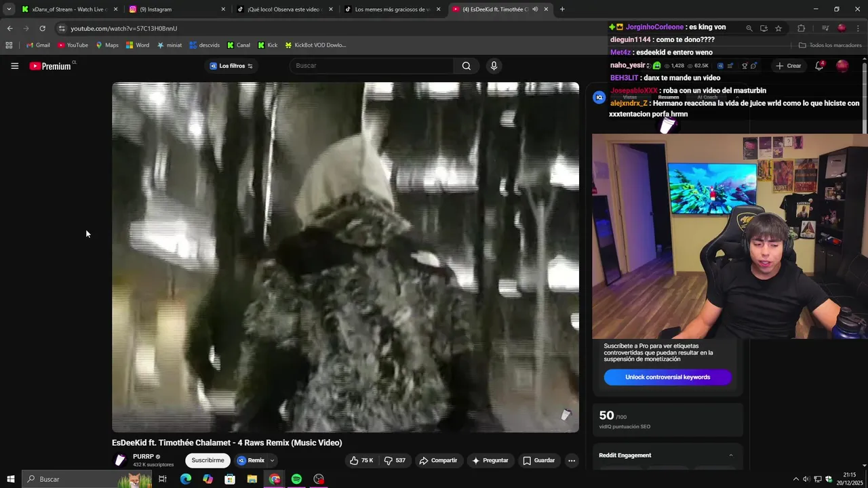Toggle Los filtros vidIQ button

(x=231, y=66)
